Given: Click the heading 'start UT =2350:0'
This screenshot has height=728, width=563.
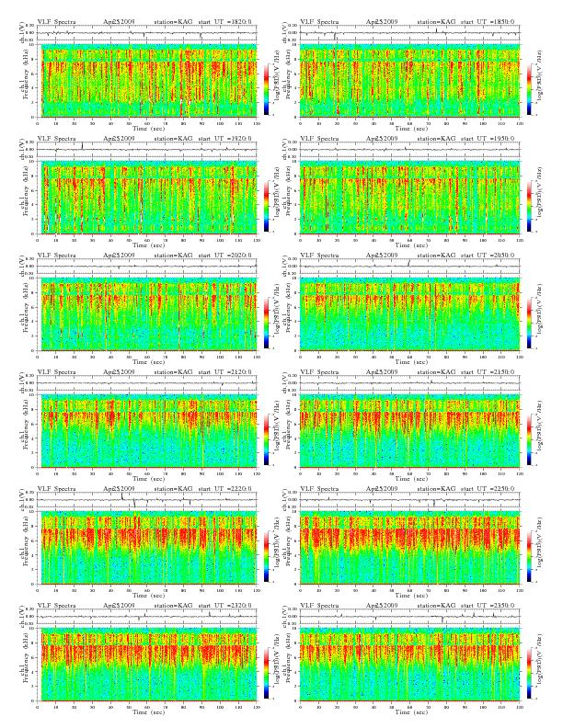Looking at the screenshot, I should (488, 606).
